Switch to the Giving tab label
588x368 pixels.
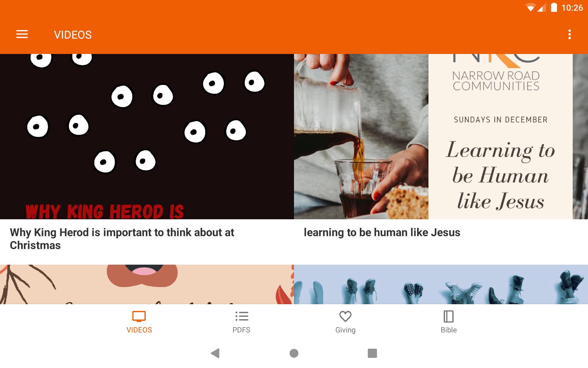pos(345,330)
